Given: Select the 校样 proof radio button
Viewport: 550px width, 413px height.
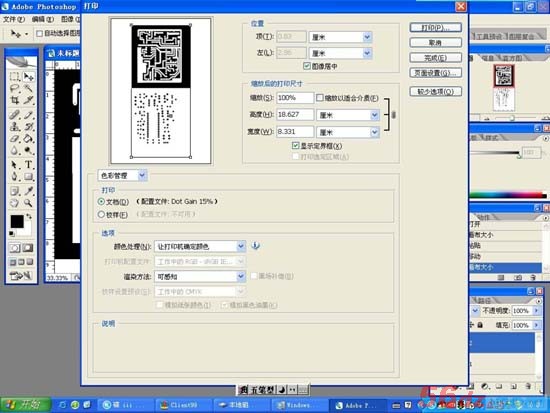Looking at the screenshot, I should point(101,214).
